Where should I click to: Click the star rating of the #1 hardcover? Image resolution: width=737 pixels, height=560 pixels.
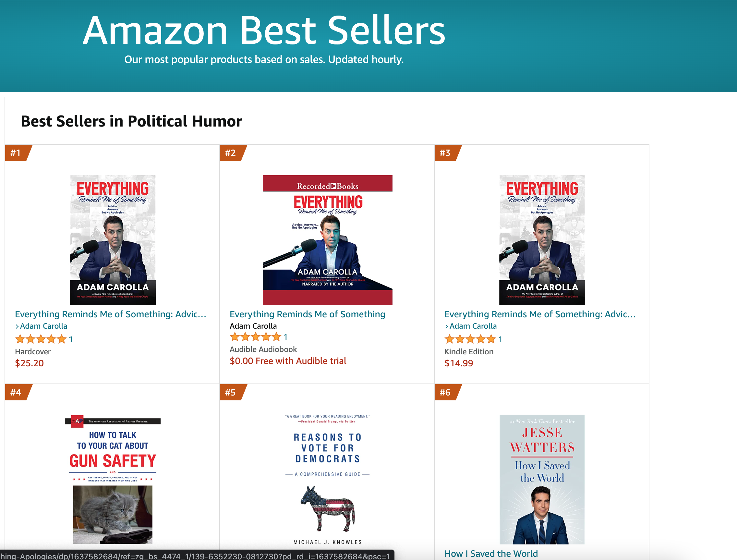(x=41, y=339)
